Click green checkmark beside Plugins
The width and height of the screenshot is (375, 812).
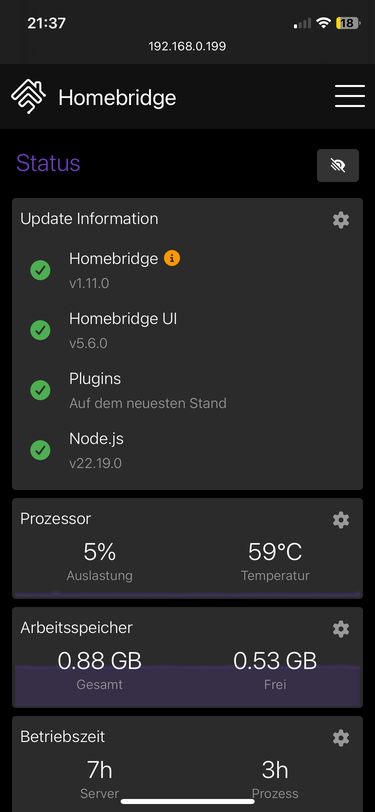40,390
